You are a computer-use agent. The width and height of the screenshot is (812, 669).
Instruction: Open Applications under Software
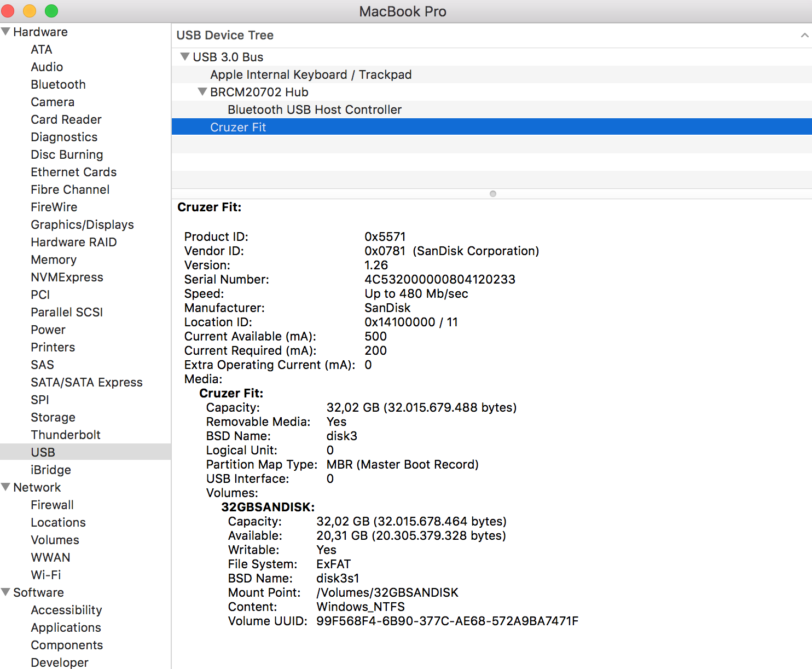[66, 627]
